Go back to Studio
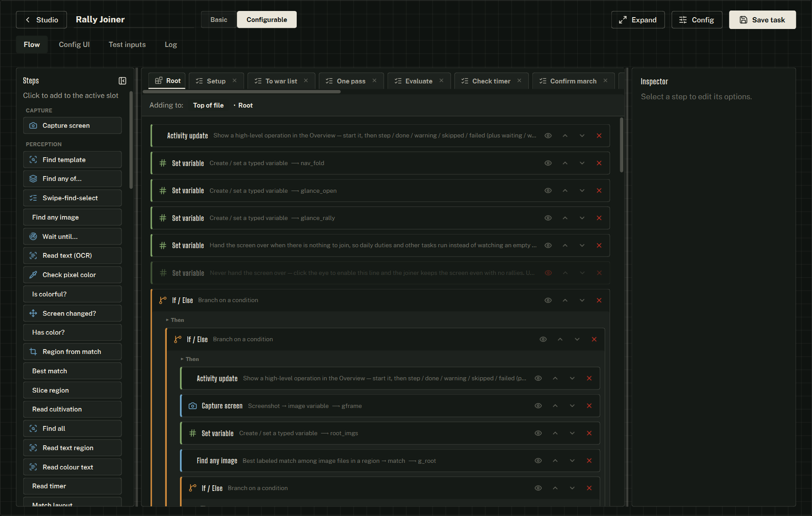The width and height of the screenshot is (812, 516). [x=42, y=20]
